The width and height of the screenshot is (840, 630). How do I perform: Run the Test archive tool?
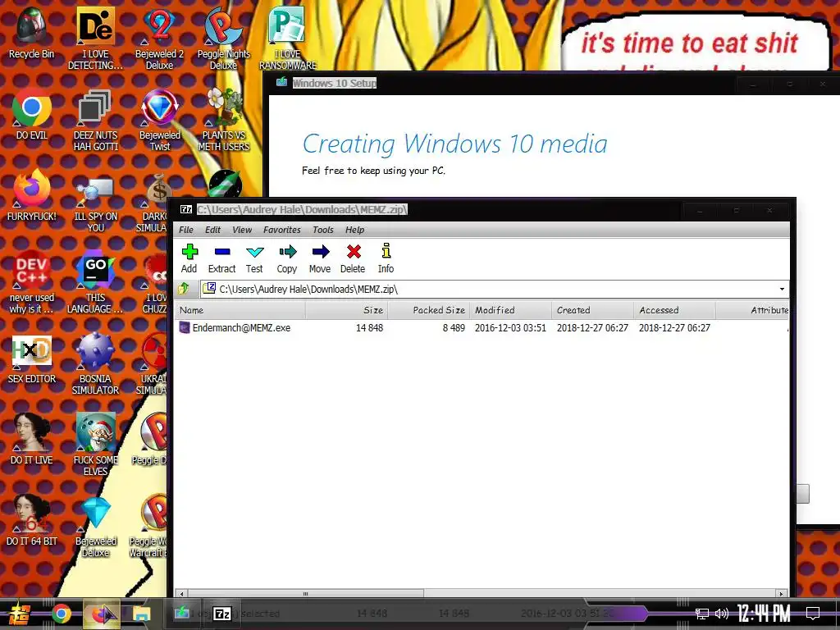254,258
